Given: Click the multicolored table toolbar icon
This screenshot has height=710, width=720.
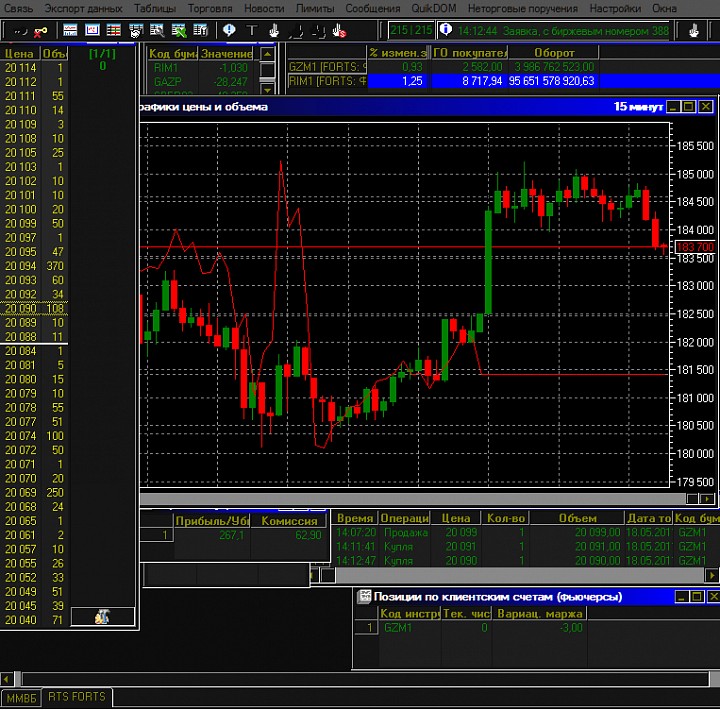Looking at the screenshot, I should pos(114,30).
